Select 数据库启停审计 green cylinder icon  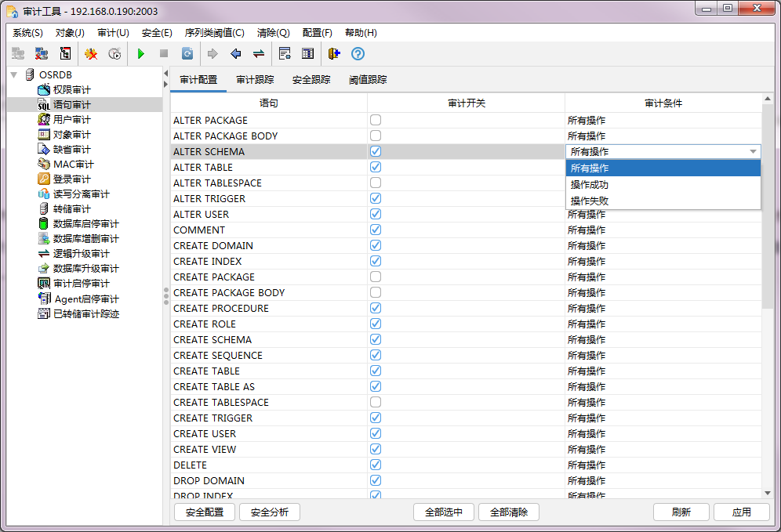44,224
